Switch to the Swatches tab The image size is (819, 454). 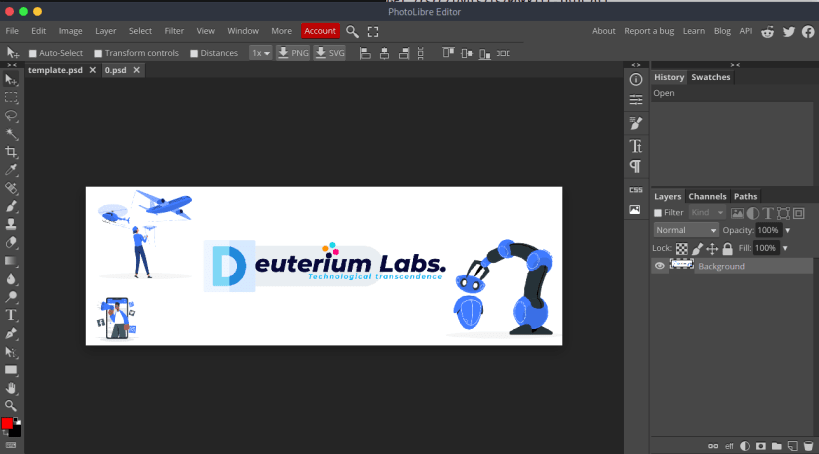point(710,77)
